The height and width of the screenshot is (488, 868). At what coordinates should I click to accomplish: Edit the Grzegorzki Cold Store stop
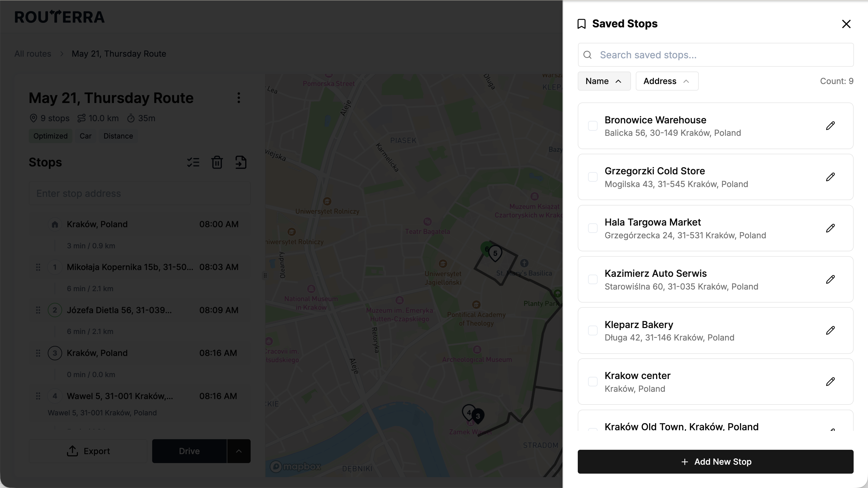830,177
